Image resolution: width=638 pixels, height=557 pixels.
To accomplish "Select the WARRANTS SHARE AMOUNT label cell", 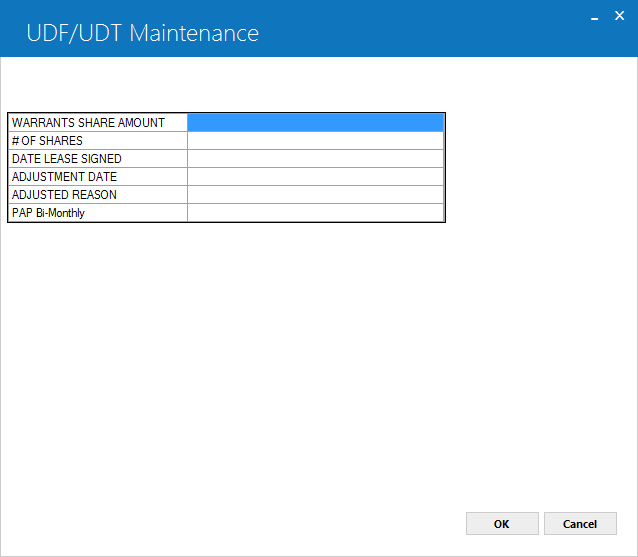I will (x=98, y=122).
